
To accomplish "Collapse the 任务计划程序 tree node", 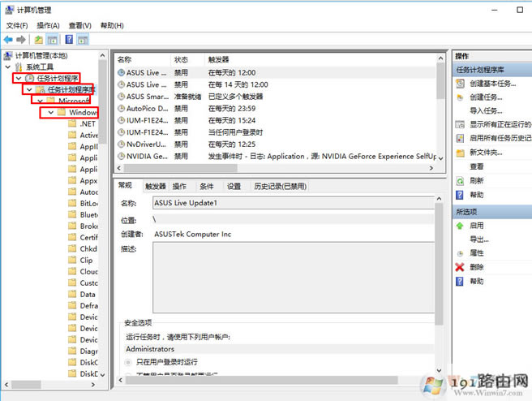I will [19, 78].
